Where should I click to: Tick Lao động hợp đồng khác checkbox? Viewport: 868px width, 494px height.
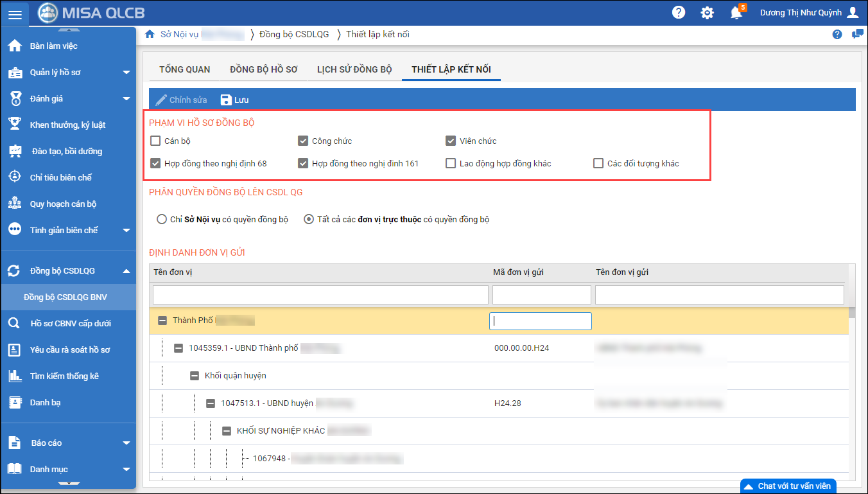[451, 163]
